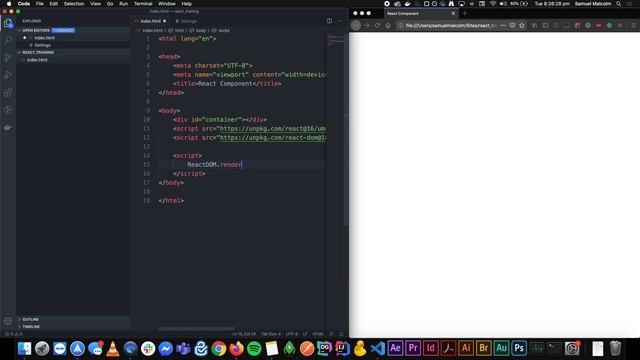
Task: Switch to the Settings editor tab
Action: (187, 21)
